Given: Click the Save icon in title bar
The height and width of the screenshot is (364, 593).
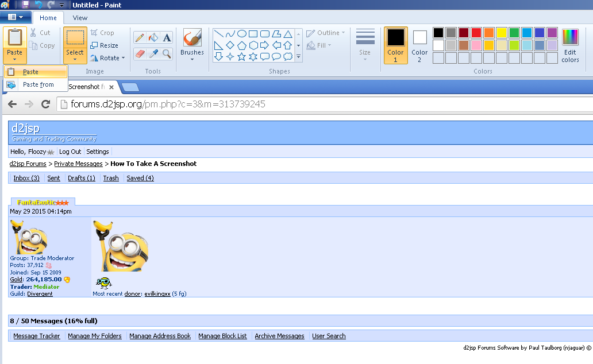Looking at the screenshot, I should click(x=25, y=5).
